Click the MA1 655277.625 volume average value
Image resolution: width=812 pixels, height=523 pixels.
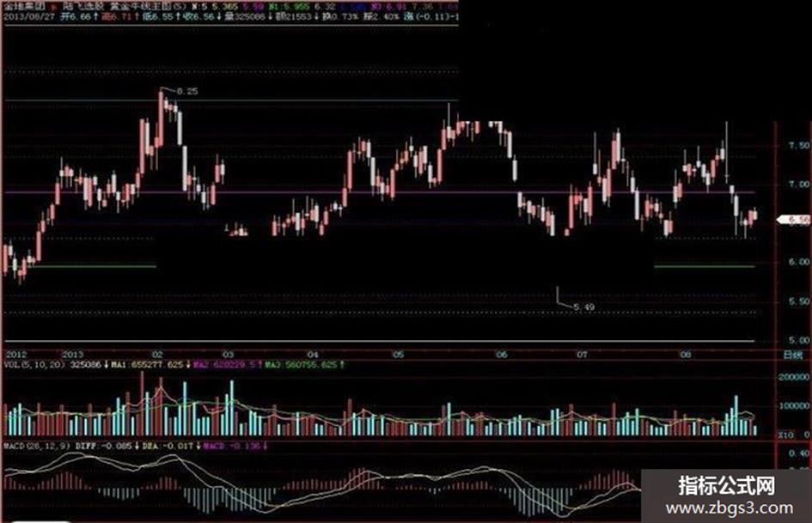pyautogui.click(x=147, y=365)
